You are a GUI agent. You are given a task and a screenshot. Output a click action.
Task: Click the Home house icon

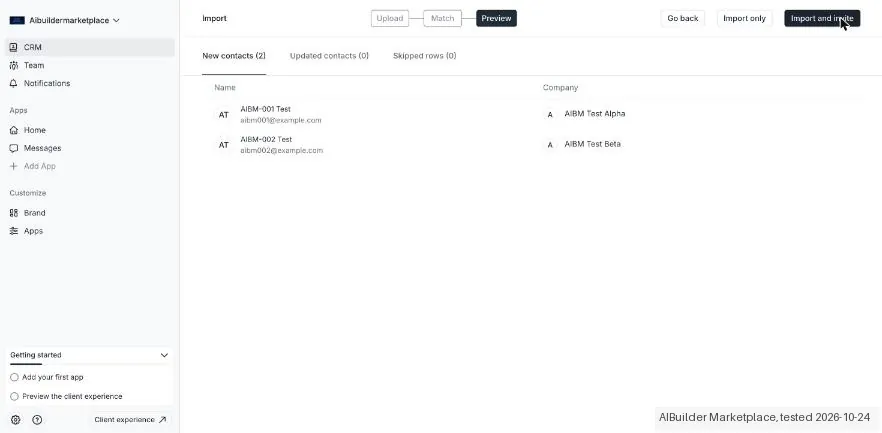point(14,130)
